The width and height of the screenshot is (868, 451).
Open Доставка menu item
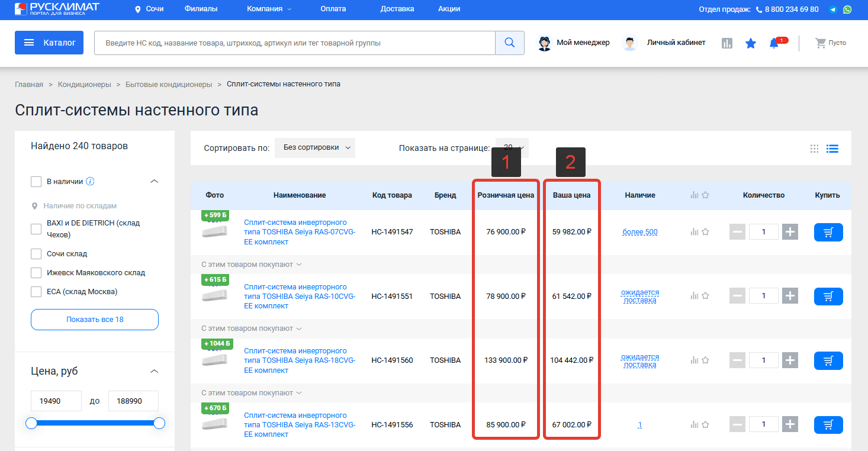pyautogui.click(x=397, y=9)
